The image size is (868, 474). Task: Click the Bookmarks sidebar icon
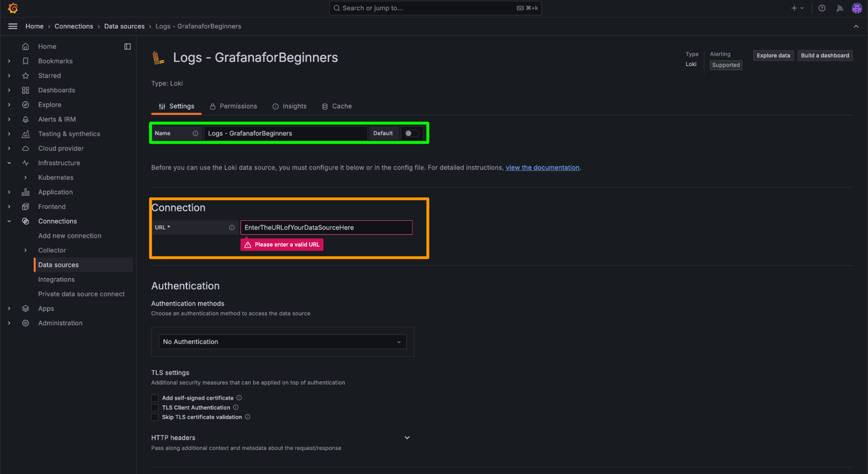[x=26, y=61]
